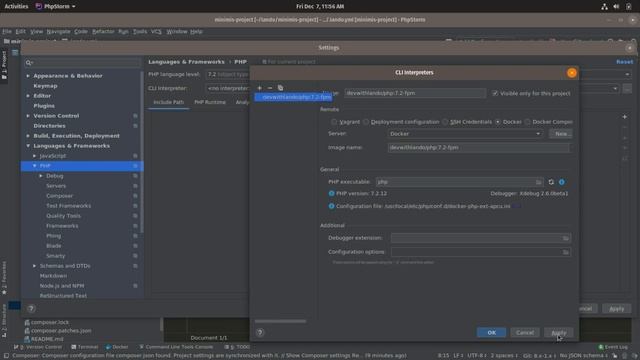Open the PHP language level dropdown
The height and width of the screenshot is (360, 640).
click(627, 74)
